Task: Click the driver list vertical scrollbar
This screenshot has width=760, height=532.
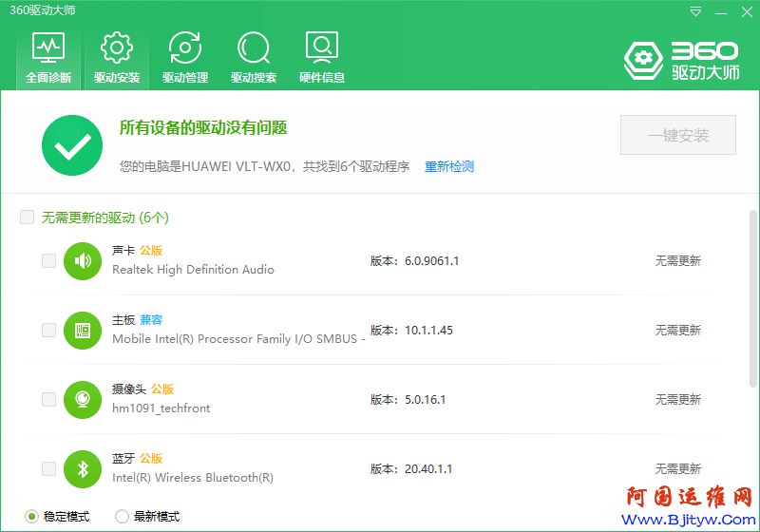Action: pos(753,304)
